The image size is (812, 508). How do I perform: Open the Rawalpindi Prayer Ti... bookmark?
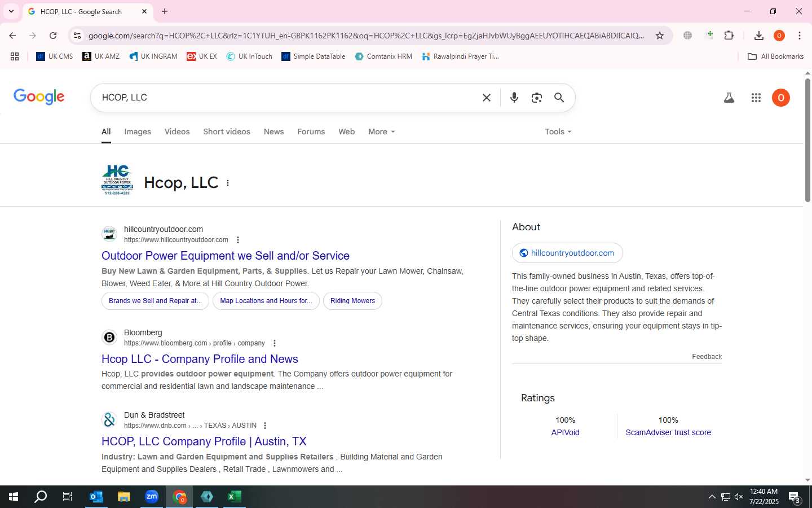(460, 56)
